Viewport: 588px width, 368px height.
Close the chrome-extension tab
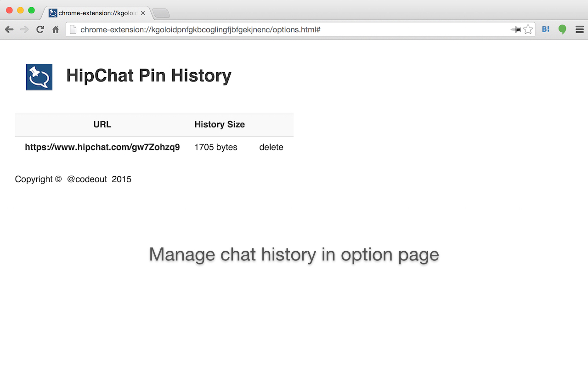143,13
